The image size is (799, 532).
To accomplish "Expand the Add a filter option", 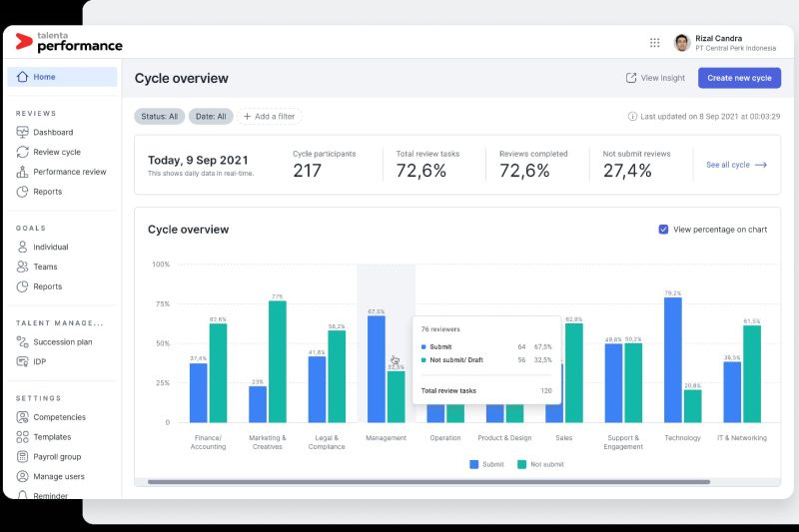I will click(x=269, y=117).
